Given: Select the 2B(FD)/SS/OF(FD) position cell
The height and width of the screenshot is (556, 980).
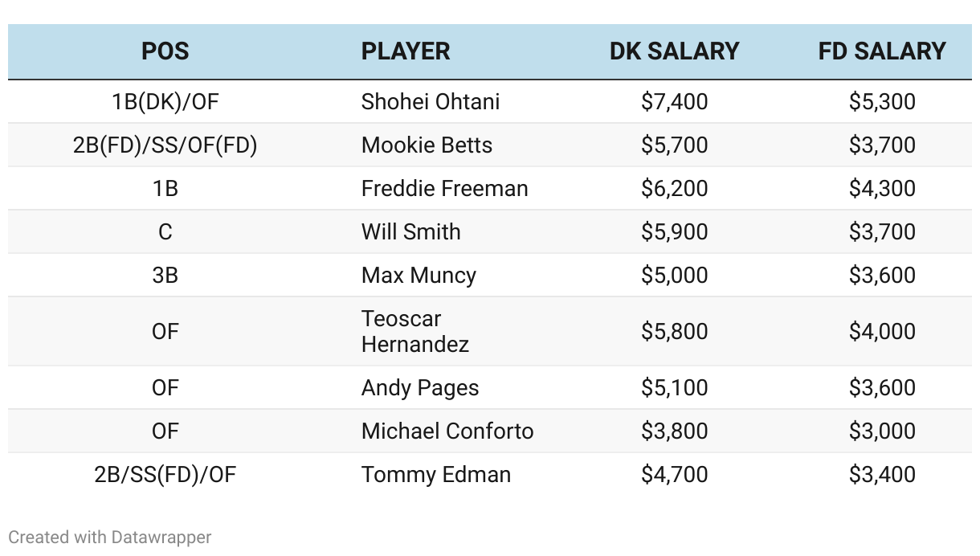Looking at the screenshot, I should tap(165, 145).
